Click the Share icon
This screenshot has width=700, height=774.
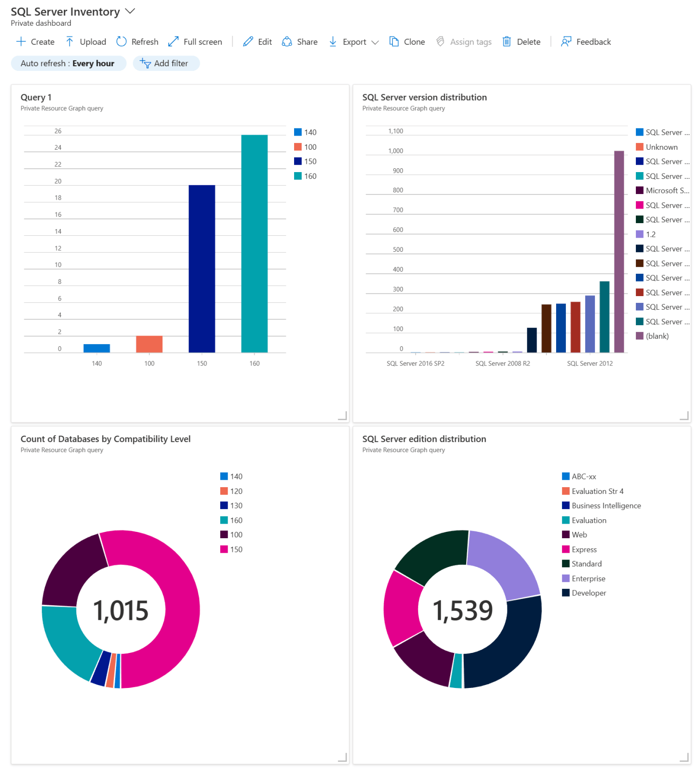coord(287,42)
